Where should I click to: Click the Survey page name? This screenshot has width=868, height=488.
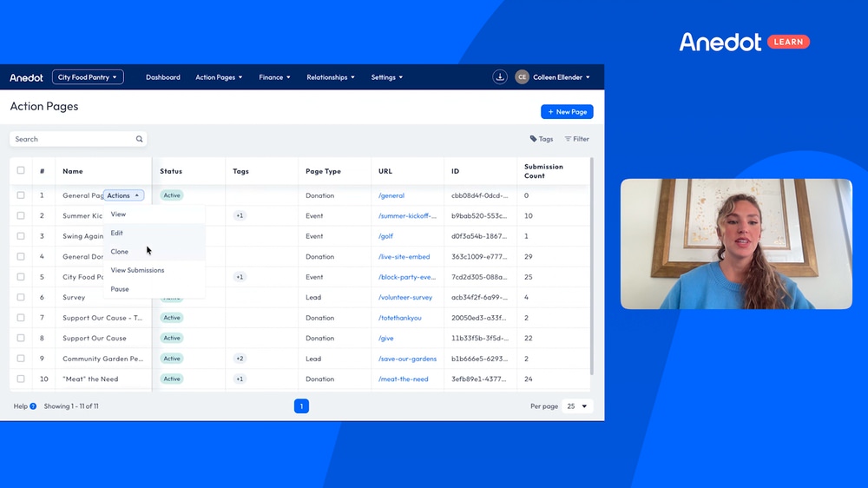[74, 297]
